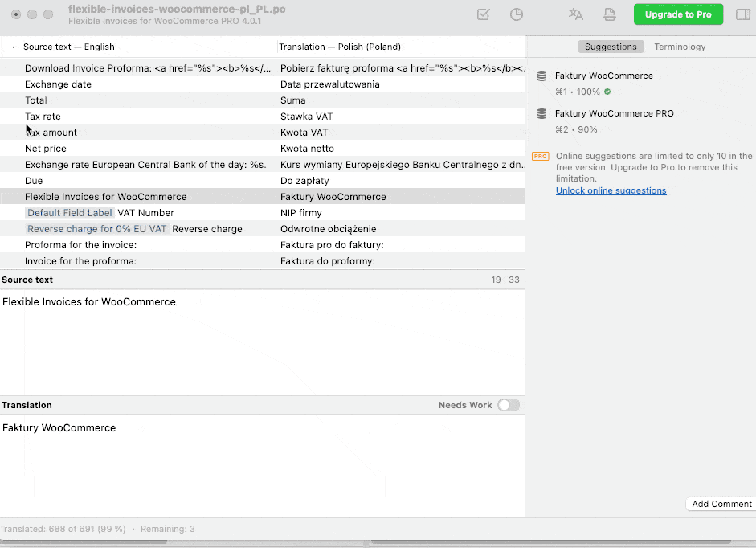756x548 pixels.
Task: Click the Reverse charge for 0% EU VAT tag
Action: (x=97, y=229)
